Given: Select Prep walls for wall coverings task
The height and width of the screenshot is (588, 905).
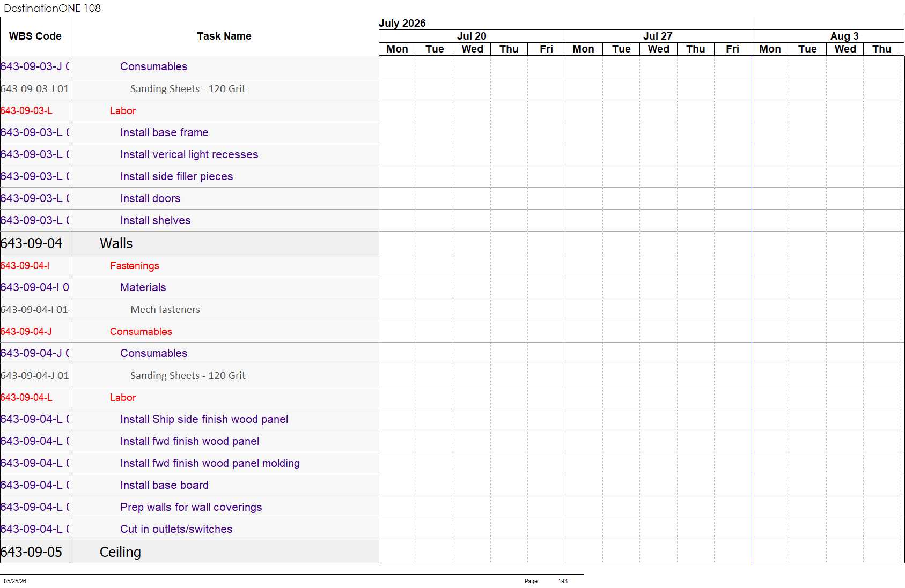Looking at the screenshot, I should (191, 507).
